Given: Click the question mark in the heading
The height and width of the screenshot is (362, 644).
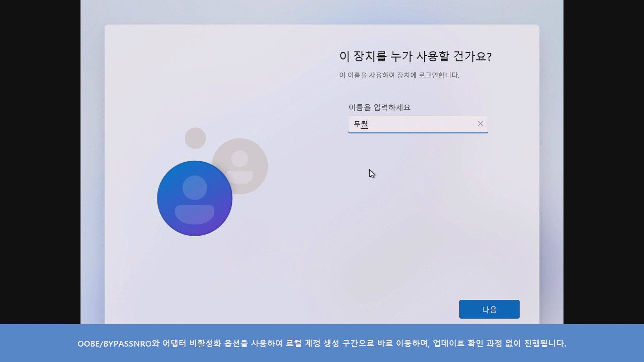Looking at the screenshot, I should click(489, 57).
